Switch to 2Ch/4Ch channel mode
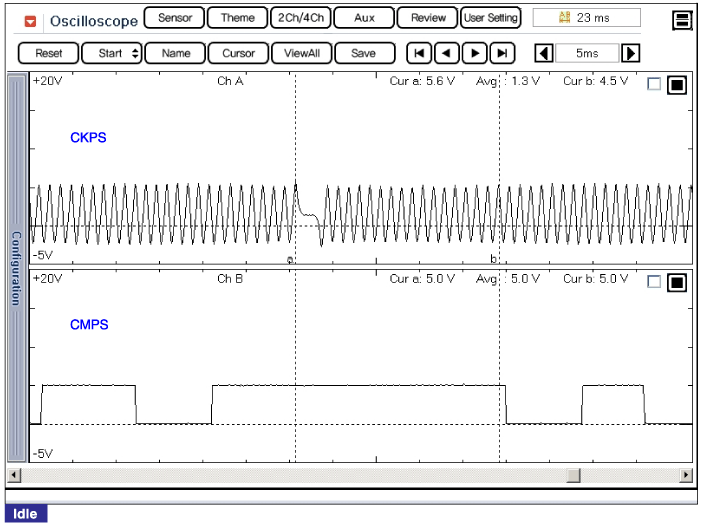 (300, 18)
